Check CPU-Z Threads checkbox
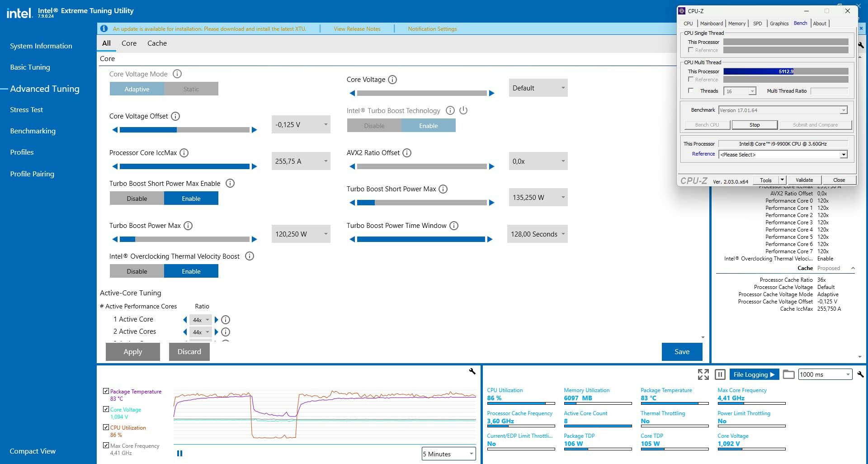The height and width of the screenshot is (464, 868). click(691, 90)
